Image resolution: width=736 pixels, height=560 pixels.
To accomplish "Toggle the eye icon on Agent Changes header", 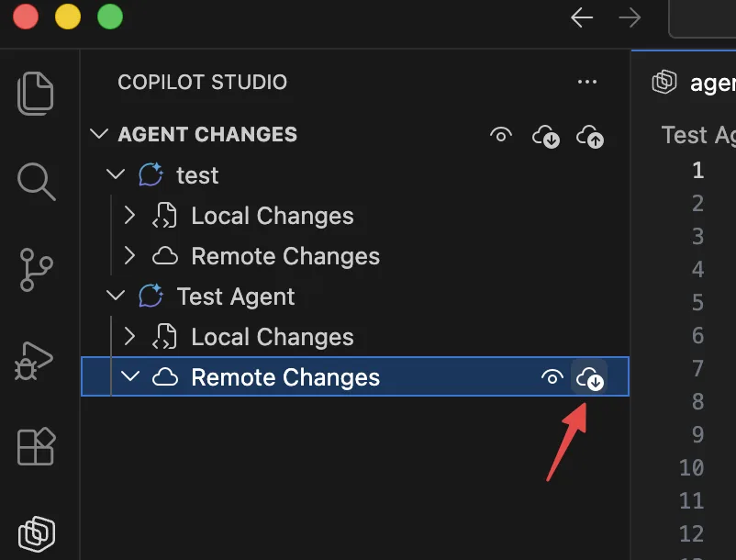I will (x=501, y=134).
